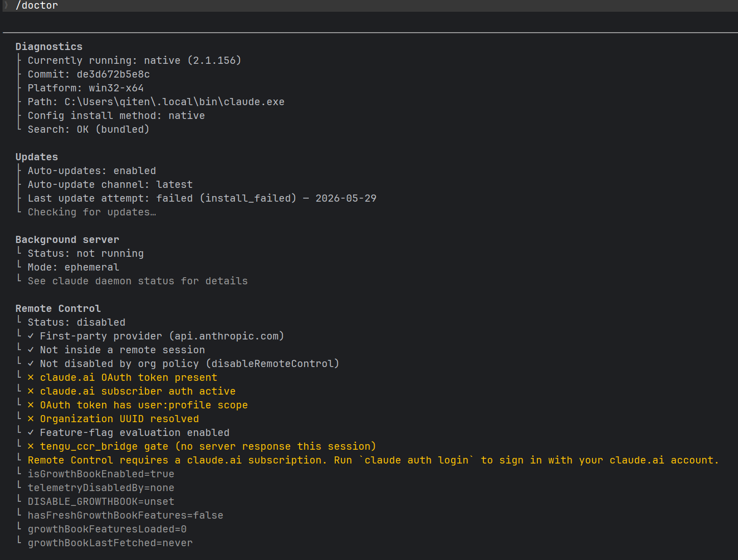Click 'DISABLE_GROWTHBOOK=unset' line
Image resolution: width=738 pixels, height=560 pixels.
(x=101, y=502)
